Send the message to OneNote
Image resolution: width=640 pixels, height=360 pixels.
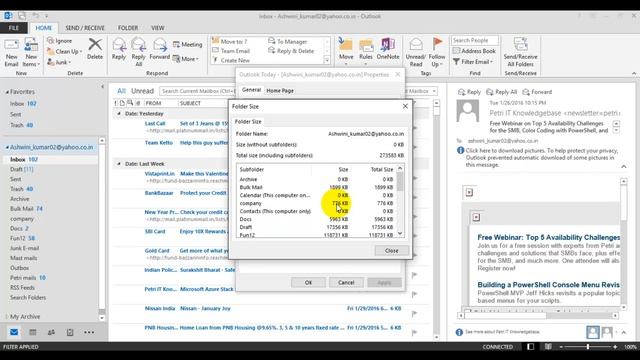click(x=388, y=49)
